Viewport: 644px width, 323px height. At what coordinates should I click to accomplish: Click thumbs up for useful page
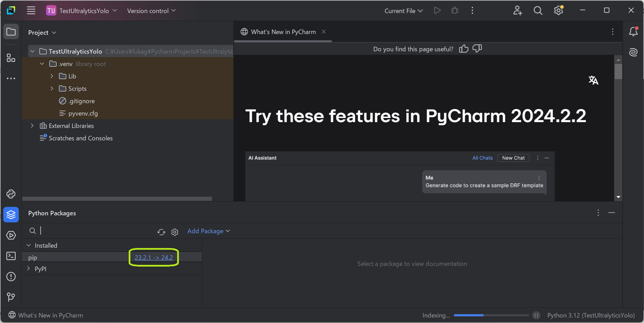coord(464,49)
